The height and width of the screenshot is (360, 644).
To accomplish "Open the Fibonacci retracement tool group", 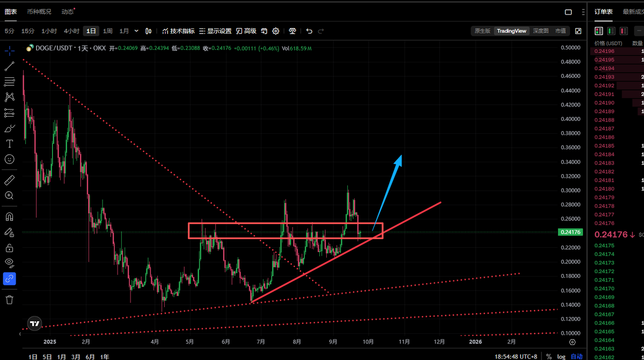I will pyautogui.click(x=10, y=82).
